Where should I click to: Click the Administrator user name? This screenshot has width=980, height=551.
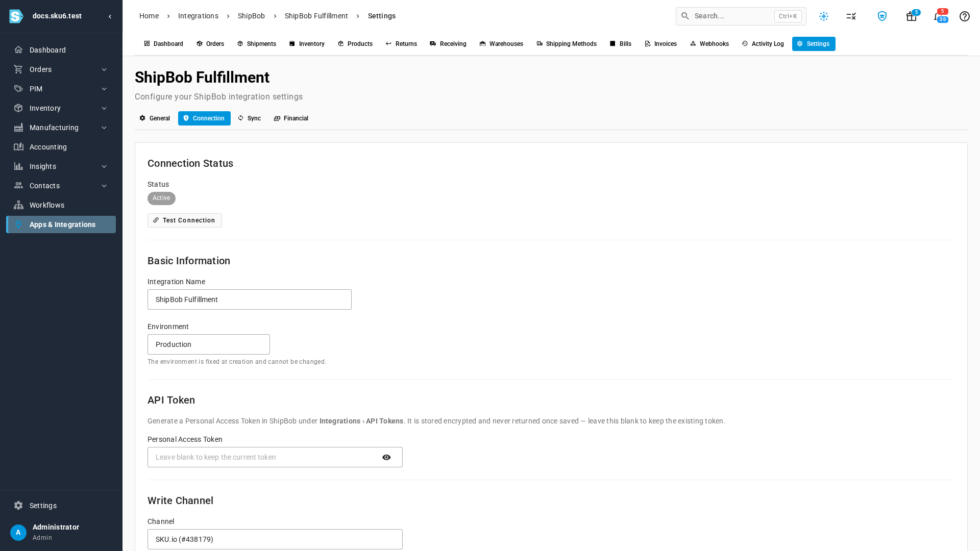56,528
